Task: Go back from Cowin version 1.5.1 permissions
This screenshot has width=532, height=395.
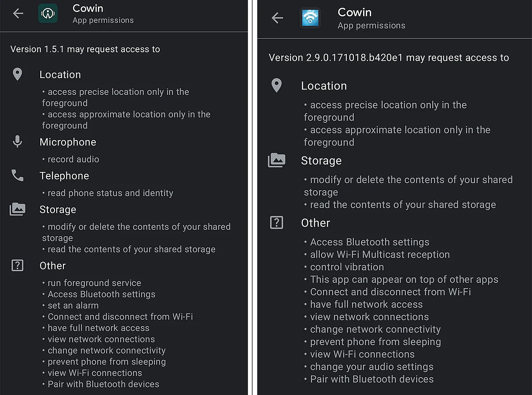Action: pos(18,13)
